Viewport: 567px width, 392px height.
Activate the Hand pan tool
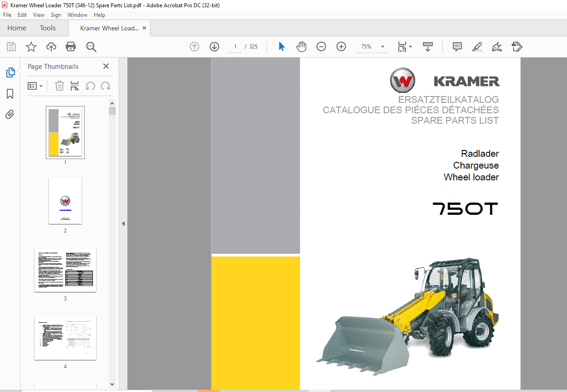tap(301, 47)
